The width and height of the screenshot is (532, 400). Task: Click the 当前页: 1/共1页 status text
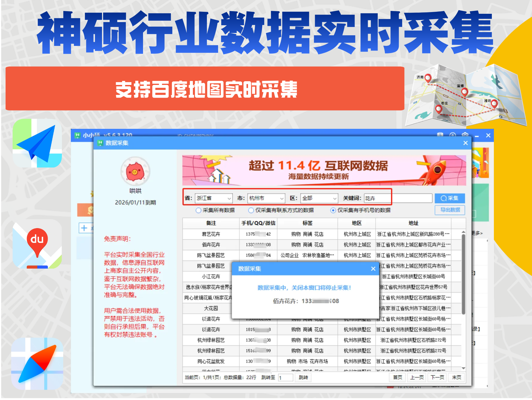203,378
